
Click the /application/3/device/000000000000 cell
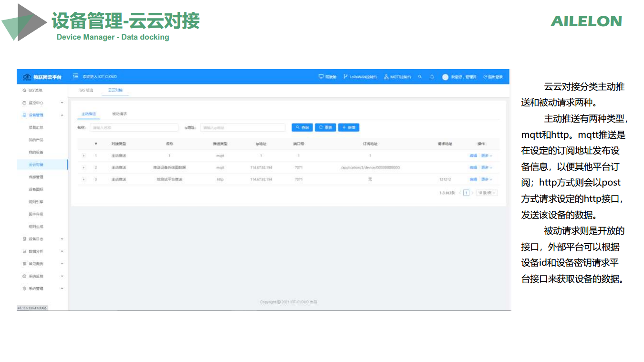370,167
